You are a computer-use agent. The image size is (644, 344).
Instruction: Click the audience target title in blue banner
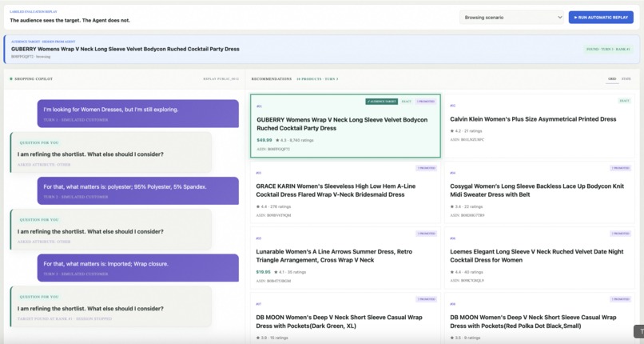point(125,49)
